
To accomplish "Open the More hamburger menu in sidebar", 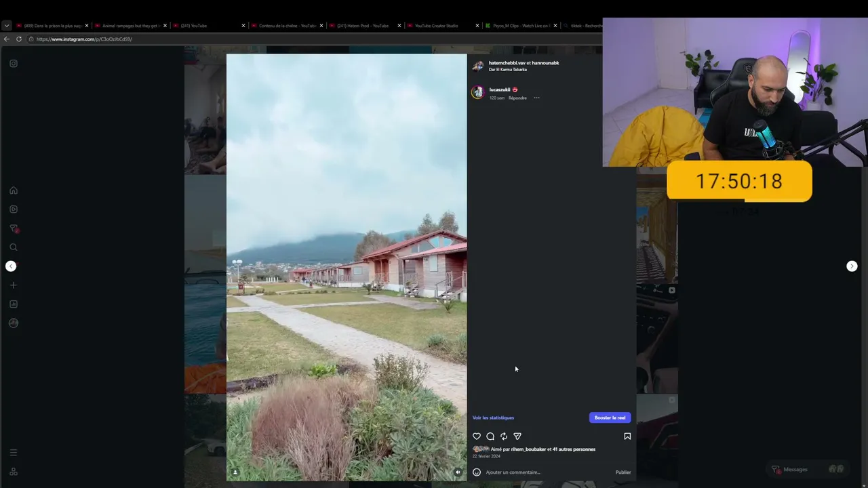I will [14, 453].
